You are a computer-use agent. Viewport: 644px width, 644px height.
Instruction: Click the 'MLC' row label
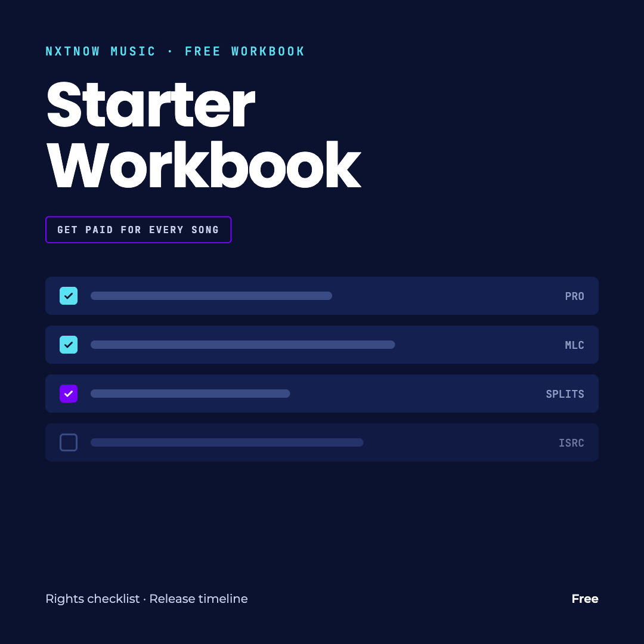pyautogui.click(x=574, y=345)
